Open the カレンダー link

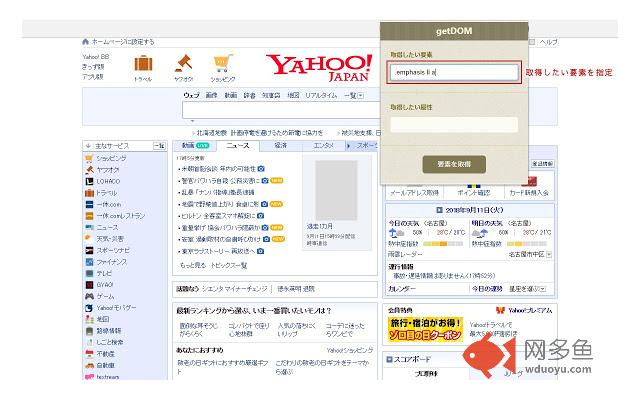[402, 289]
